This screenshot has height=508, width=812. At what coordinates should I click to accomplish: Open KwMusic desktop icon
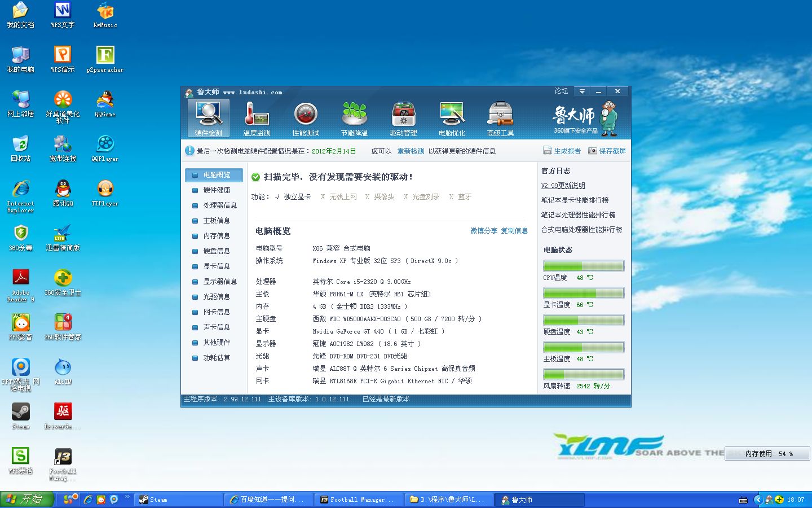(x=105, y=15)
